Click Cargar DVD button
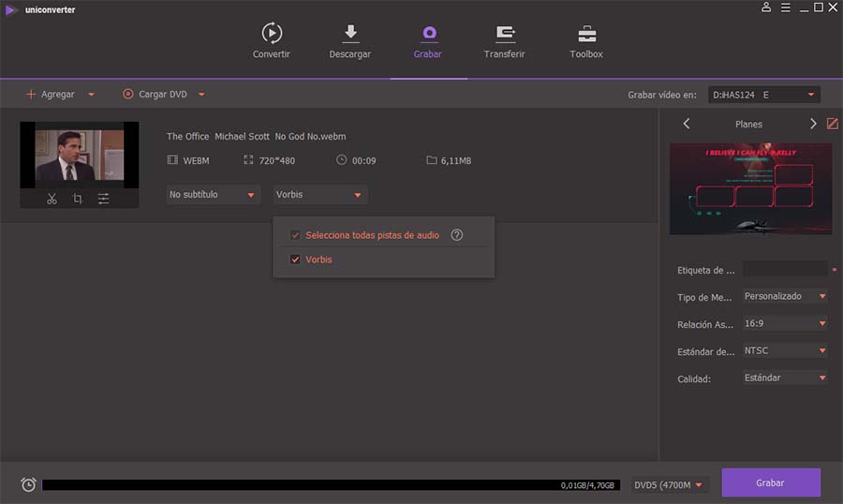 pos(155,94)
